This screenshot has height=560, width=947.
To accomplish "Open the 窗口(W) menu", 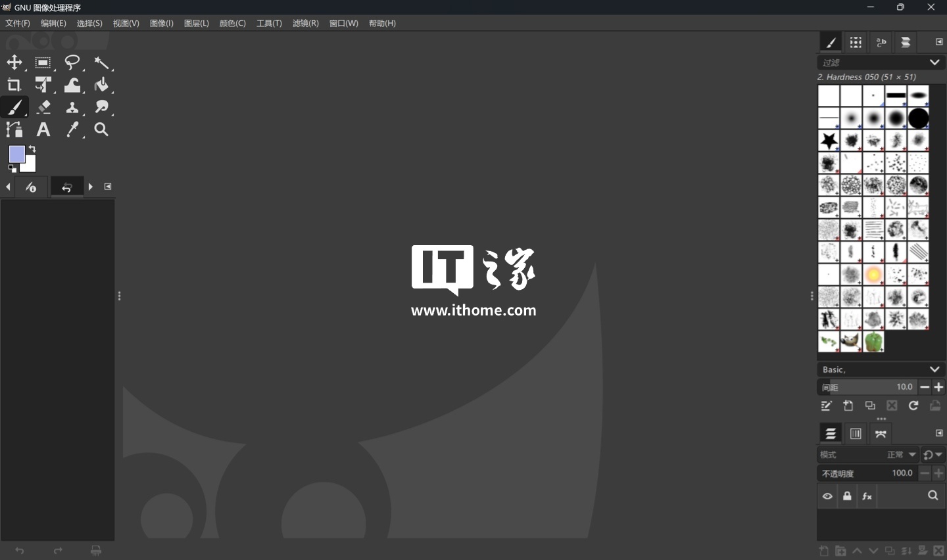I will pyautogui.click(x=344, y=23).
